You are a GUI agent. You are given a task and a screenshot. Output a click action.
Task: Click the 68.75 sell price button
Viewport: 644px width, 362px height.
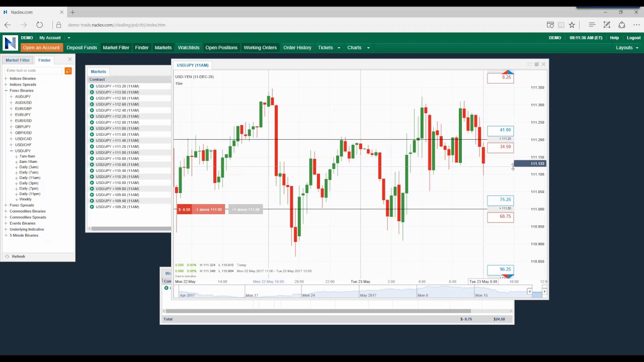[x=501, y=217]
